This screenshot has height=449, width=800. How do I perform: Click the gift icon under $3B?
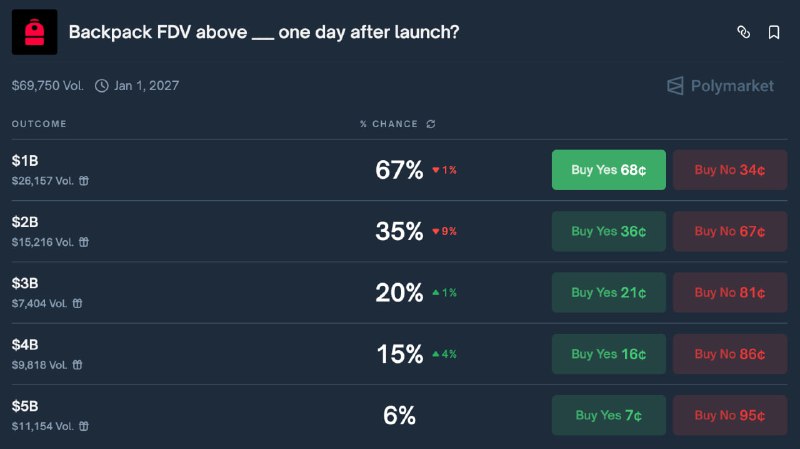pyautogui.click(x=78, y=303)
